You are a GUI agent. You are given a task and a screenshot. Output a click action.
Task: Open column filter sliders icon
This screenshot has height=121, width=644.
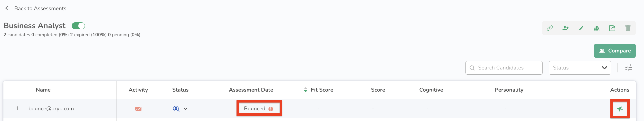(x=628, y=68)
